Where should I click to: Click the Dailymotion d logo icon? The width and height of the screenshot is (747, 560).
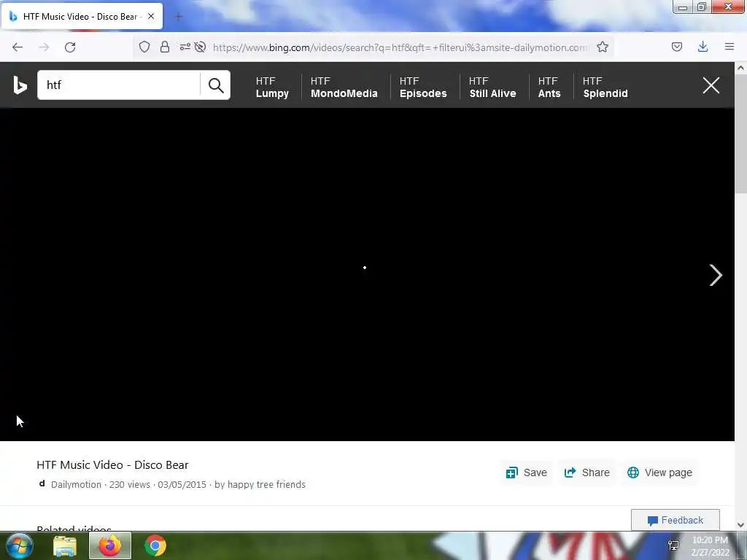coord(42,483)
